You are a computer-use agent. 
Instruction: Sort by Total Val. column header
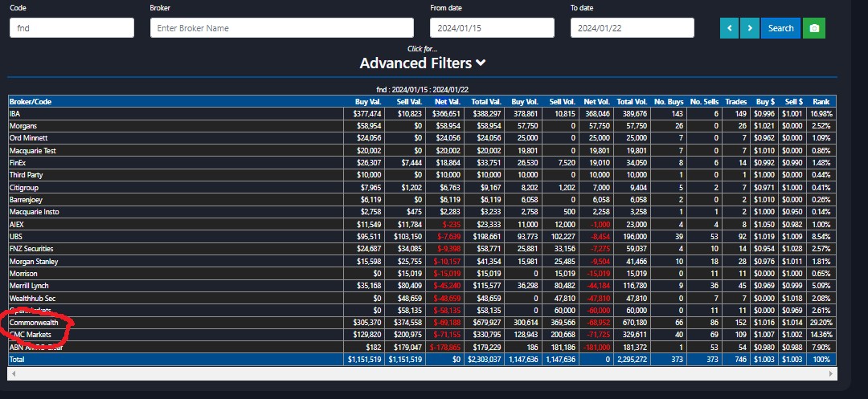coord(485,102)
